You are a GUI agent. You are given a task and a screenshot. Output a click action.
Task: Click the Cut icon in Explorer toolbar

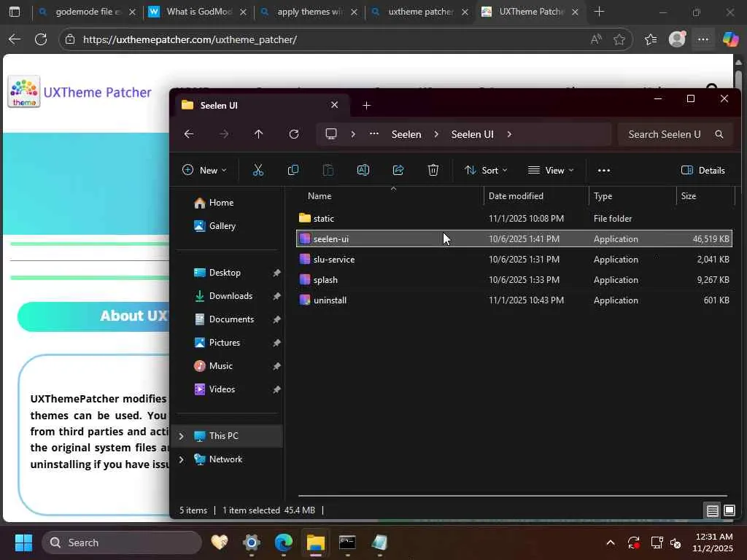tap(258, 170)
